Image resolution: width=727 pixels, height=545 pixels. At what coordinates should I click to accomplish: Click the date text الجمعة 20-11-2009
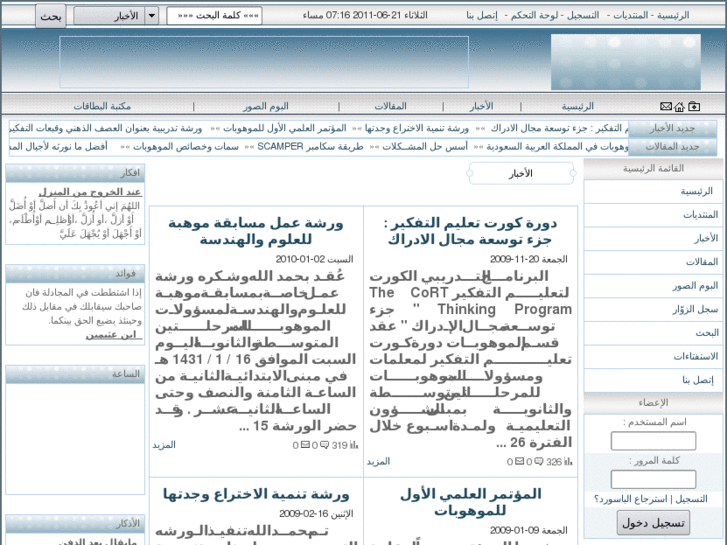coord(529,259)
